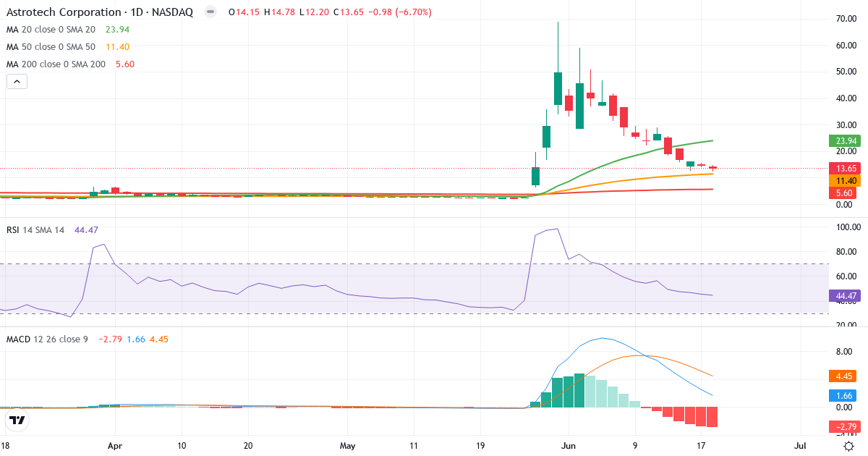Screen dimensions: 868x456
Task: Collapse the indicator legend chevron
Action: point(17,82)
